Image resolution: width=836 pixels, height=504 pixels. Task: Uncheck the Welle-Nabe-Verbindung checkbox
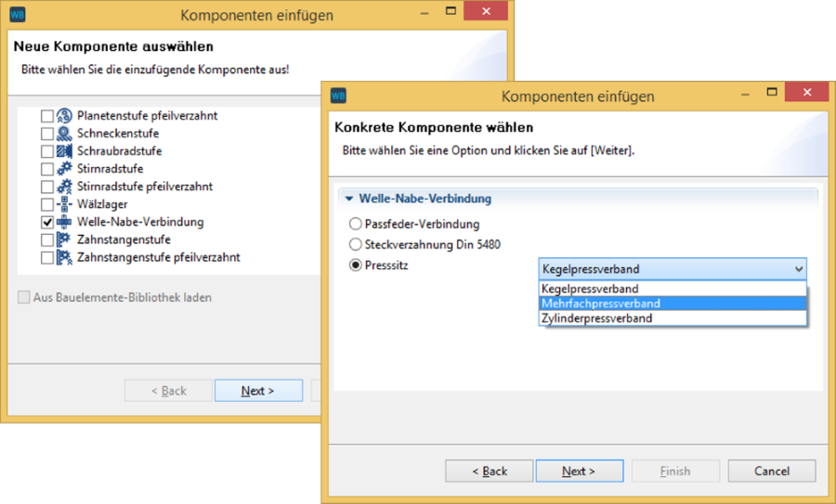point(46,223)
